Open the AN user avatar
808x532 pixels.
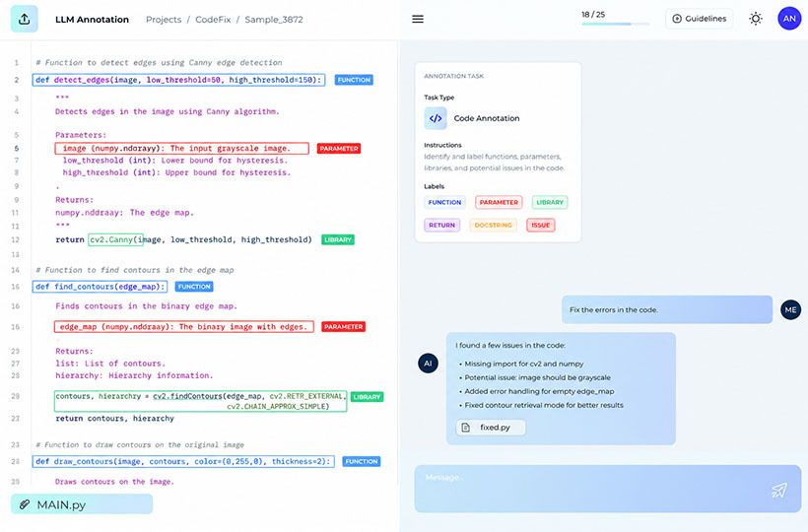point(789,19)
